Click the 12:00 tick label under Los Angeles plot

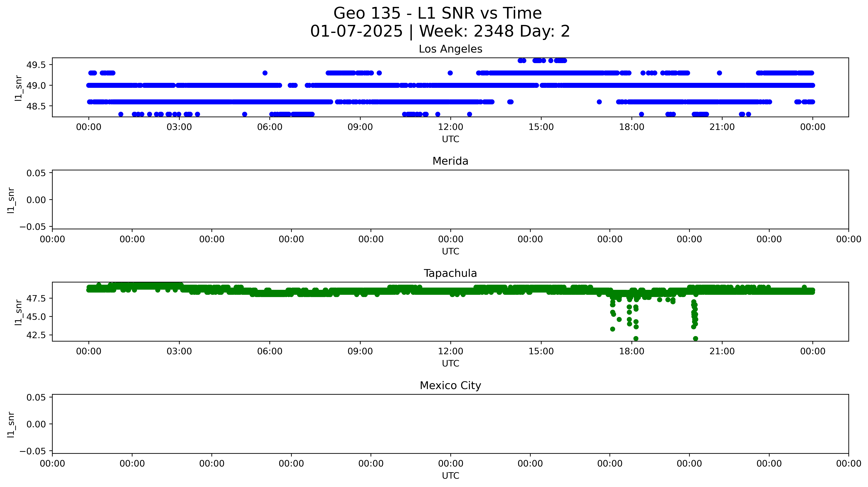point(451,127)
